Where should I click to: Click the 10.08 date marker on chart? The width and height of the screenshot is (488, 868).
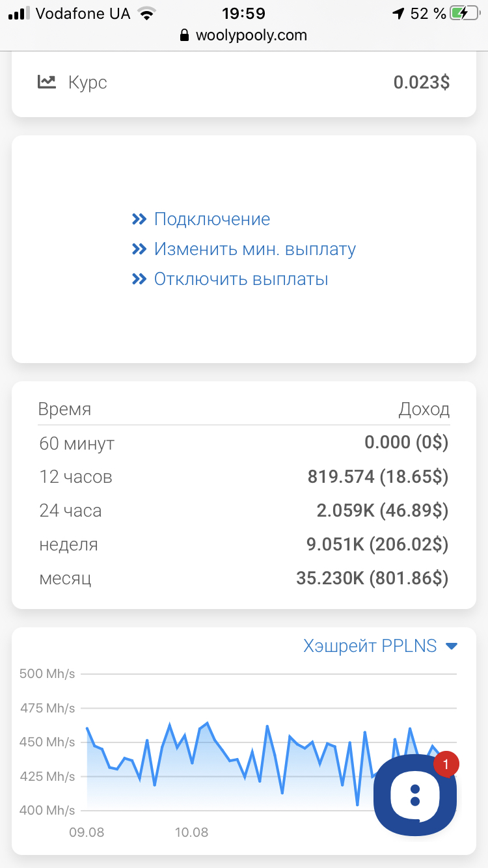pos(191,832)
